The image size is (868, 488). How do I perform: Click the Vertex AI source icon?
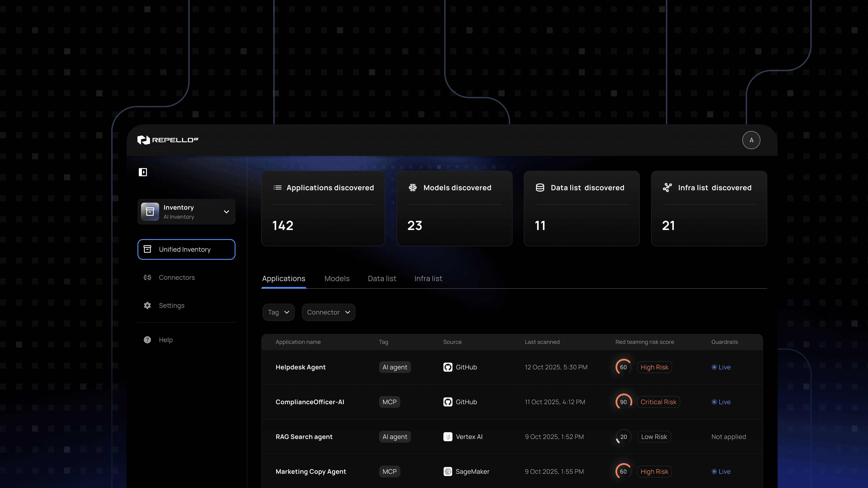tap(448, 437)
